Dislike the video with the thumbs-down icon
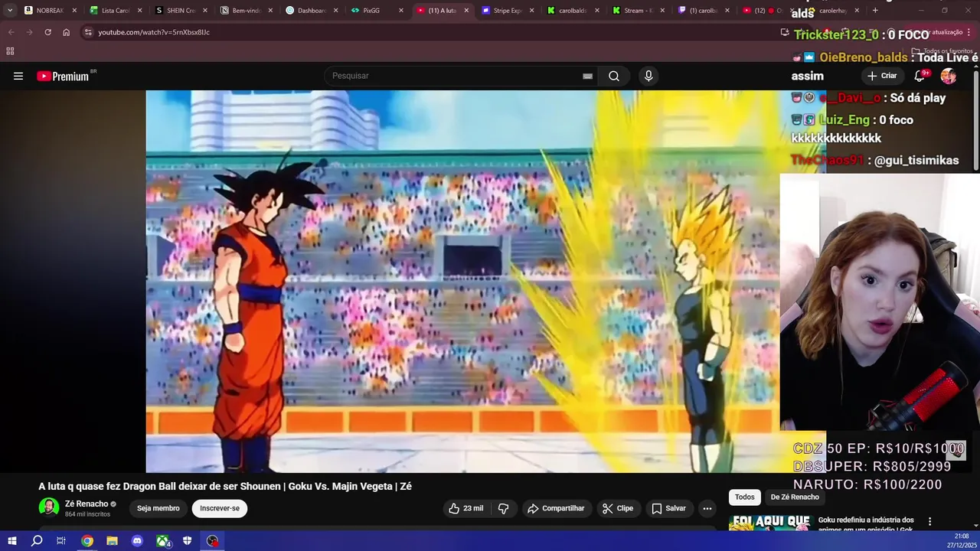 (503, 508)
